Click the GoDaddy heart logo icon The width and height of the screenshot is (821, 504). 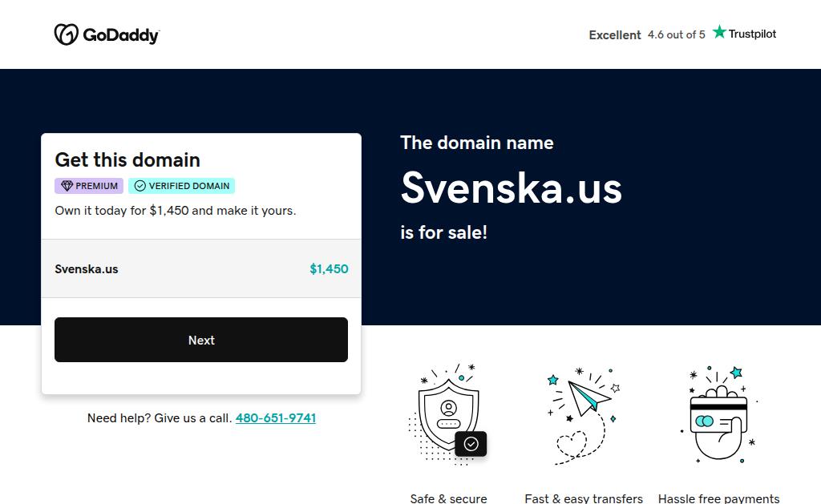point(67,34)
